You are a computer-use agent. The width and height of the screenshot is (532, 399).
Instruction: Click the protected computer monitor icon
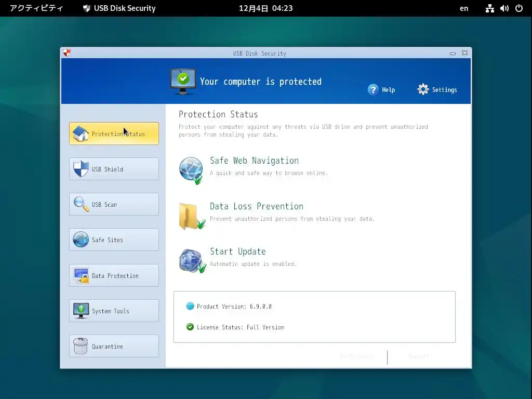click(183, 82)
